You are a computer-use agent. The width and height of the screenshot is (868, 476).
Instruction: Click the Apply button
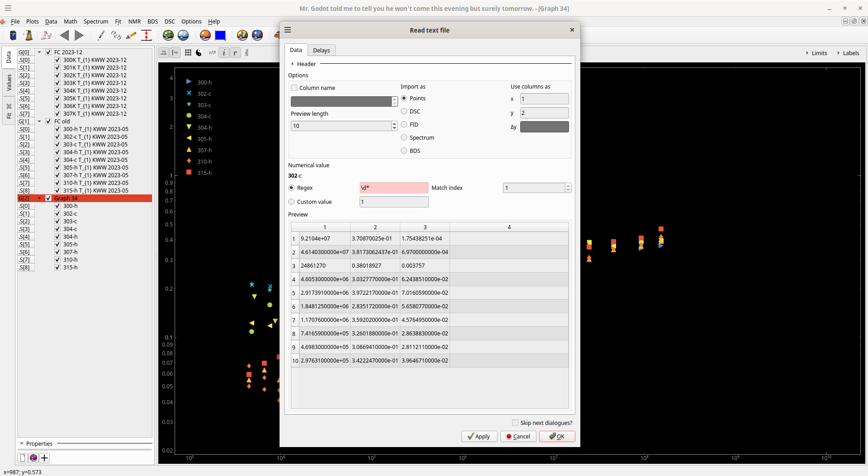[479, 436]
